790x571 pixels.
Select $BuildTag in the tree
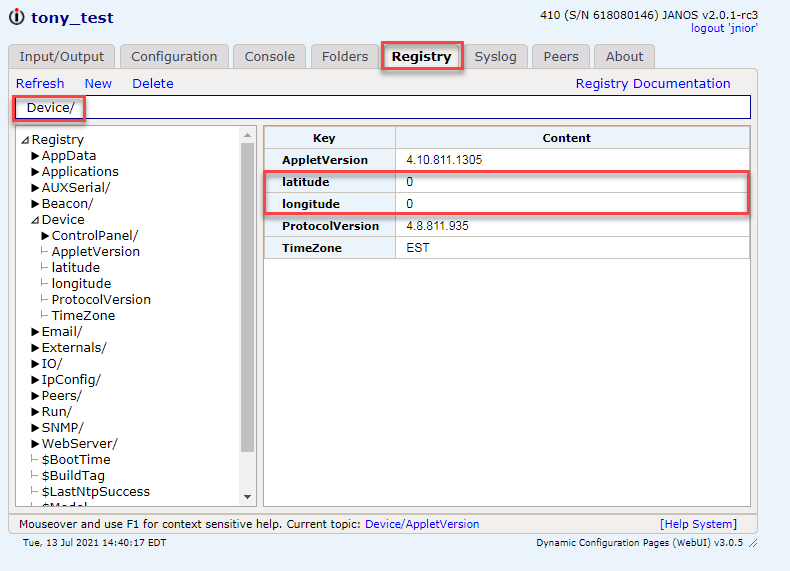(x=73, y=476)
